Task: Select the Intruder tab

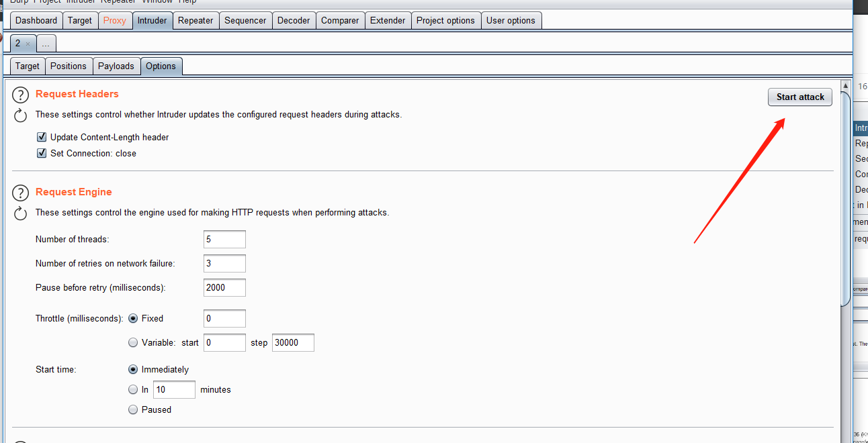Action: (x=153, y=20)
